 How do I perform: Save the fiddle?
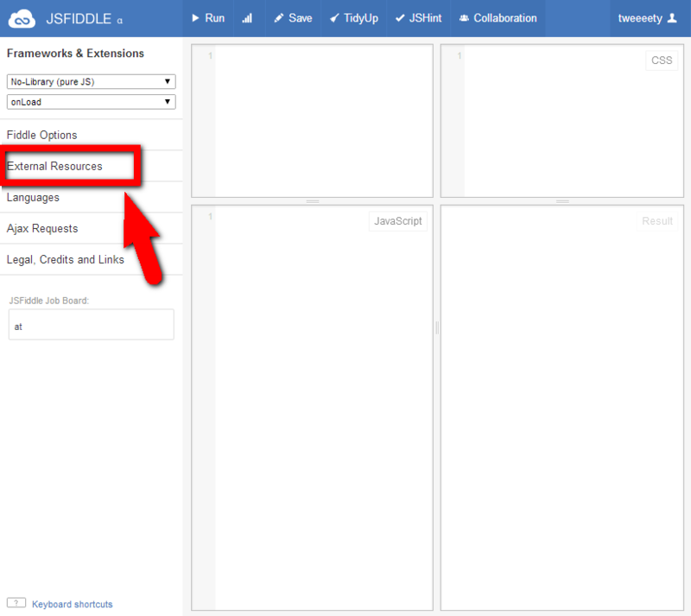(293, 18)
